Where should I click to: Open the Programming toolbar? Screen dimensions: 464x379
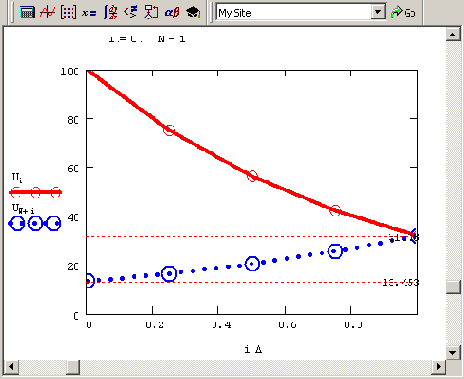point(151,13)
